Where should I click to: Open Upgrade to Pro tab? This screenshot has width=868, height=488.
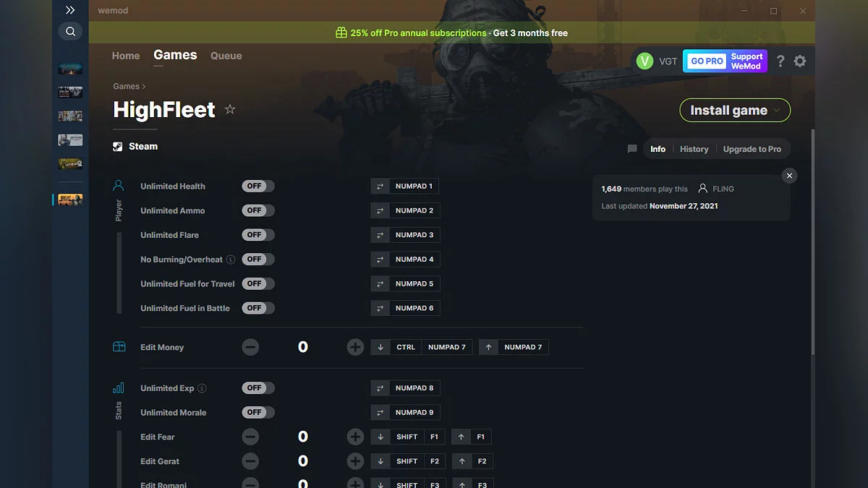(752, 149)
